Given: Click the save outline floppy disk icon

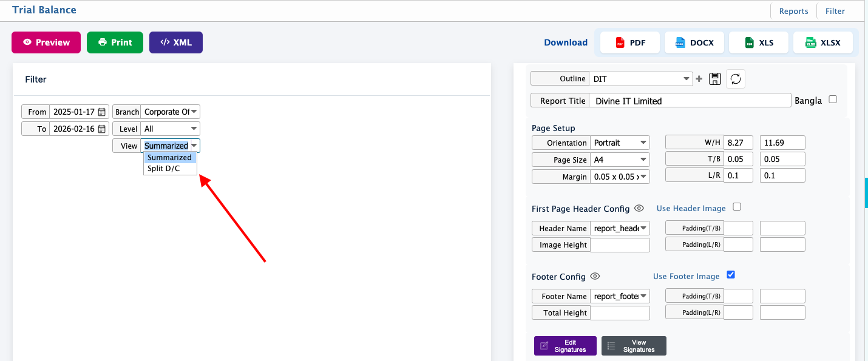Looking at the screenshot, I should click(x=714, y=79).
